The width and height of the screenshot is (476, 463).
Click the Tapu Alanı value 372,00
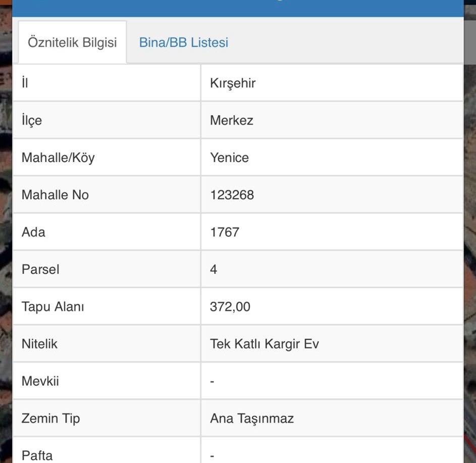230,307
